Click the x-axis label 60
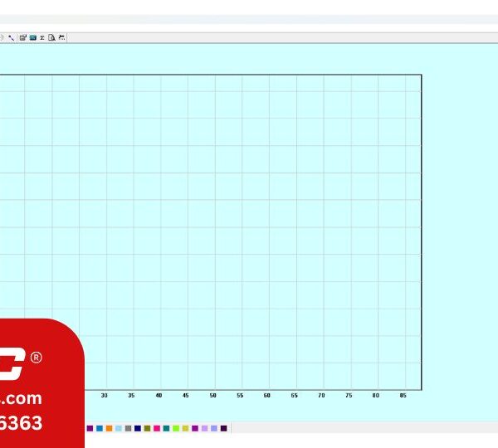 pyautogui.click(x=266, y=395)
